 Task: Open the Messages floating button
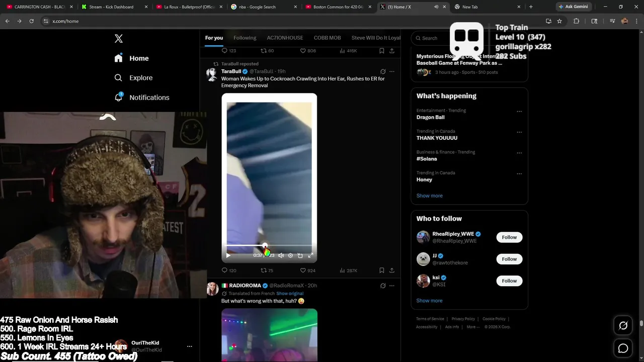coord(623,348)
